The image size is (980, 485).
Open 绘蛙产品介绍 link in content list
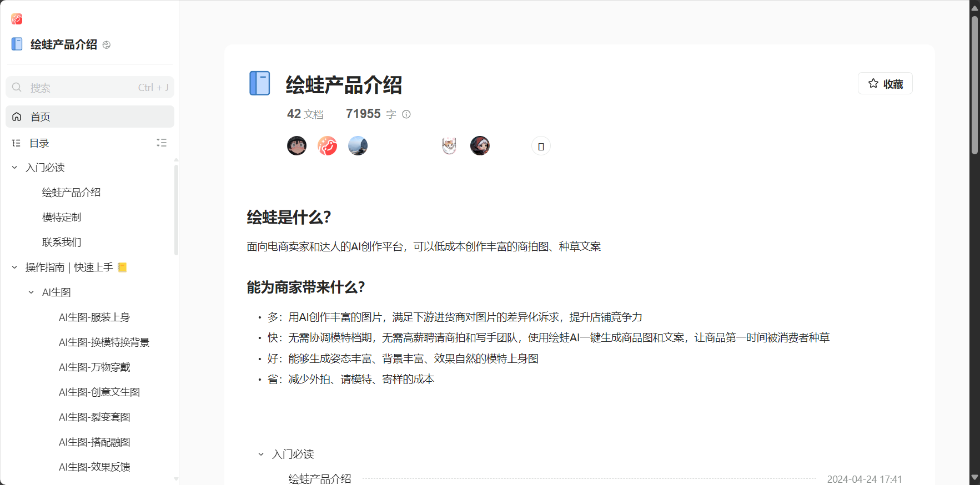(x=320, y=479)
